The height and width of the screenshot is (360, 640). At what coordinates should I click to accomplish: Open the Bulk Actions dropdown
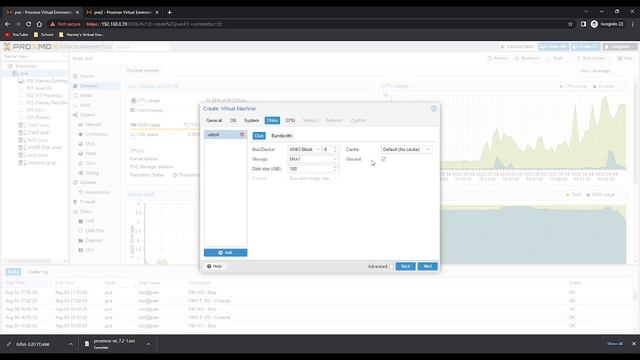[x=593, y=58]
